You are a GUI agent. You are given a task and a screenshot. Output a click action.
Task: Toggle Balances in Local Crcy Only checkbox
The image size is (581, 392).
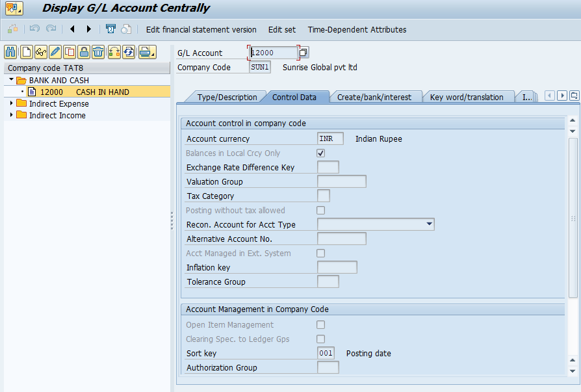pyautogui.click(x=321, y=153)
